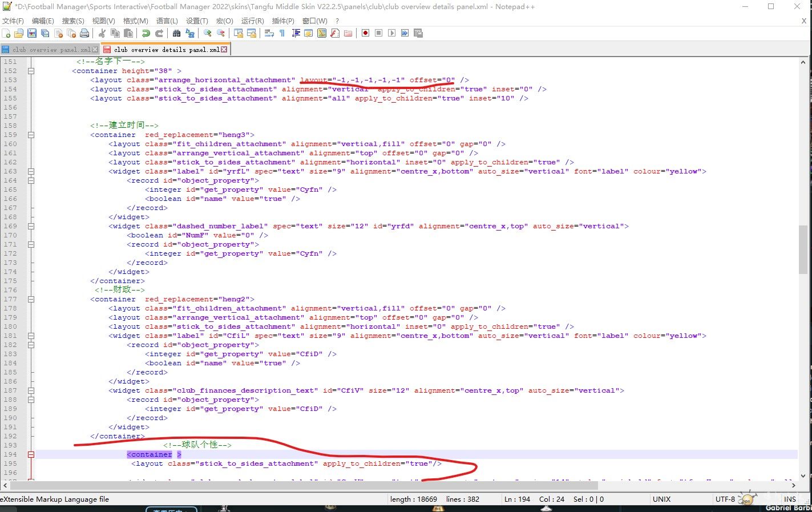This screenshot has height=512, width=812.
Task: Open the ? help menu
Action: pos(337,21)
